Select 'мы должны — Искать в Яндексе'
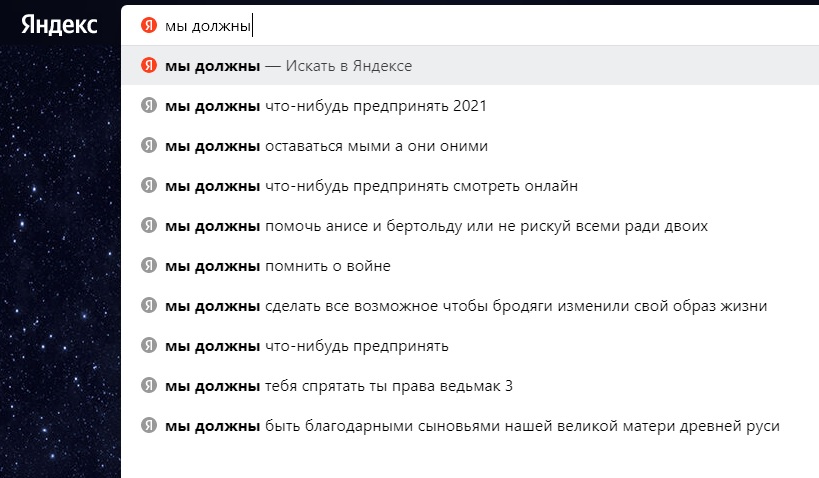The width and height of the screenshot is (819, 478). (289, 66)
